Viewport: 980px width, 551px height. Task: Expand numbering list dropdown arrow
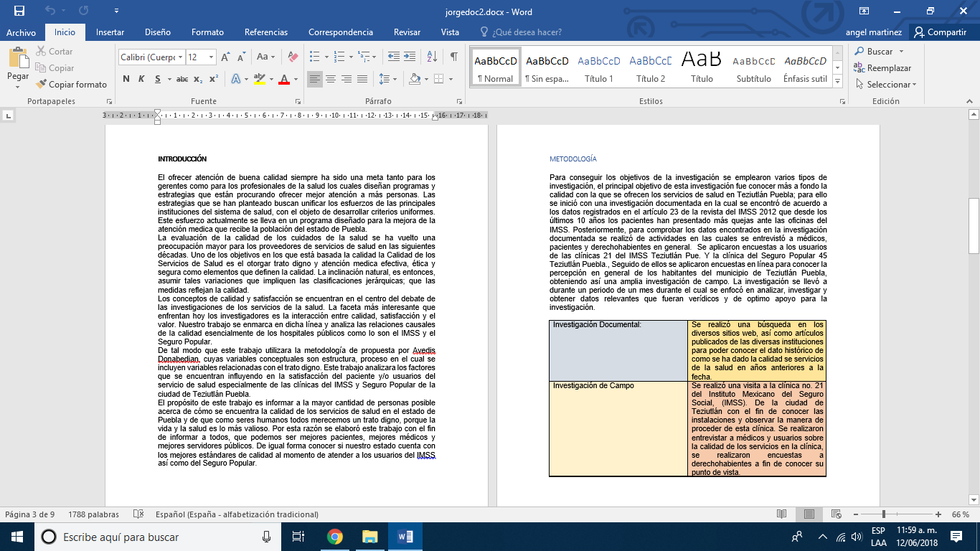coord(353,57)
